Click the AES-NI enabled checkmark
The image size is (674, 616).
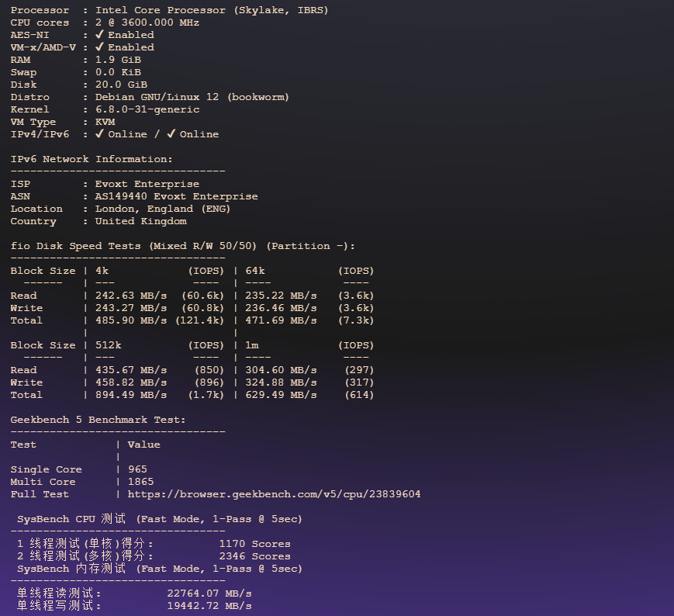(x=99, y=35)
